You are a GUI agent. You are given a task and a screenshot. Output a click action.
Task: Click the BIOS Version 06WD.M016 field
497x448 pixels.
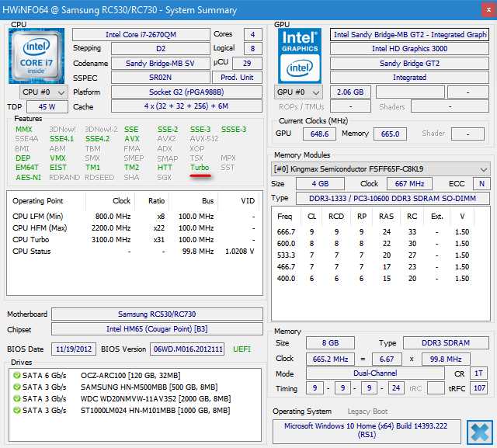coord(187,349)
